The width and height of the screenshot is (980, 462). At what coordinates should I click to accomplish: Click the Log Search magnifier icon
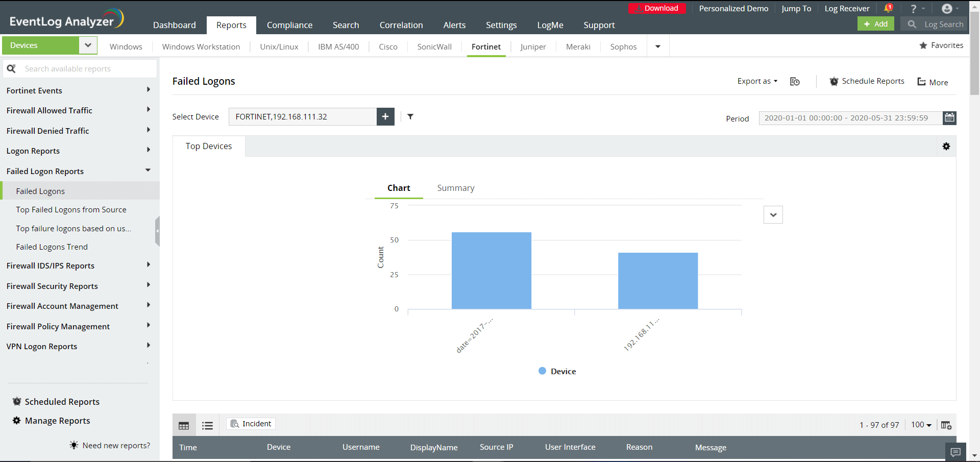point(912,24)
